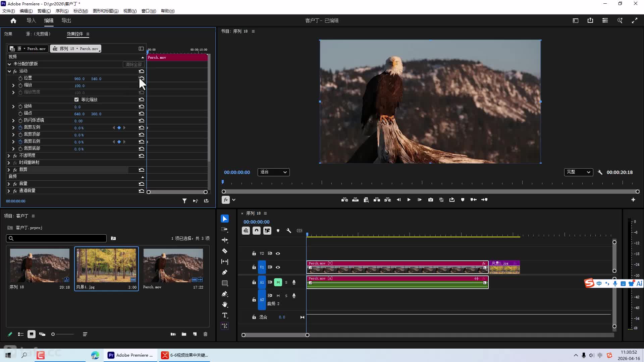Select the Pen tool

click(225, 272)
